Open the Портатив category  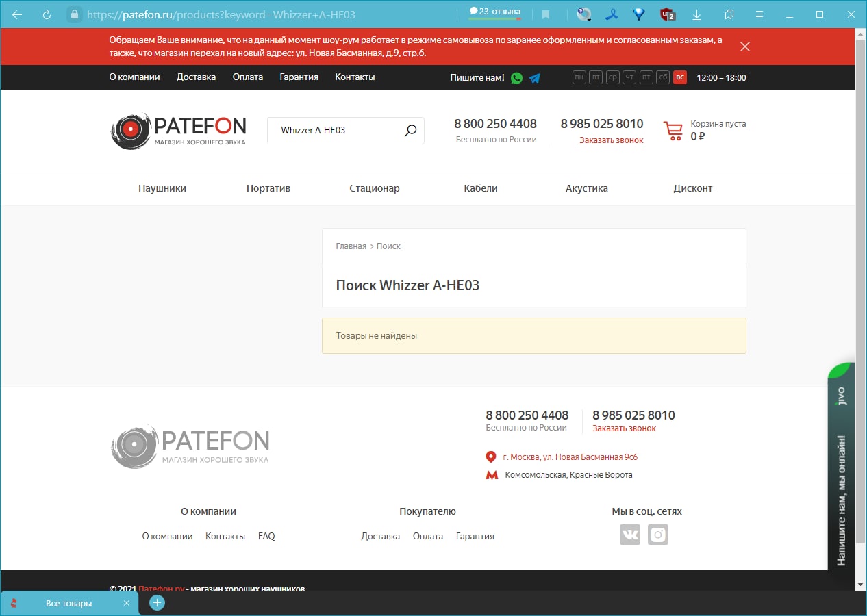point(268,188)
